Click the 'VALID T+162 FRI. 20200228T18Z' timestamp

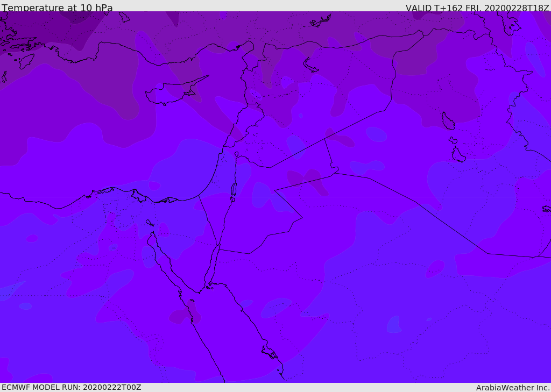477,8
